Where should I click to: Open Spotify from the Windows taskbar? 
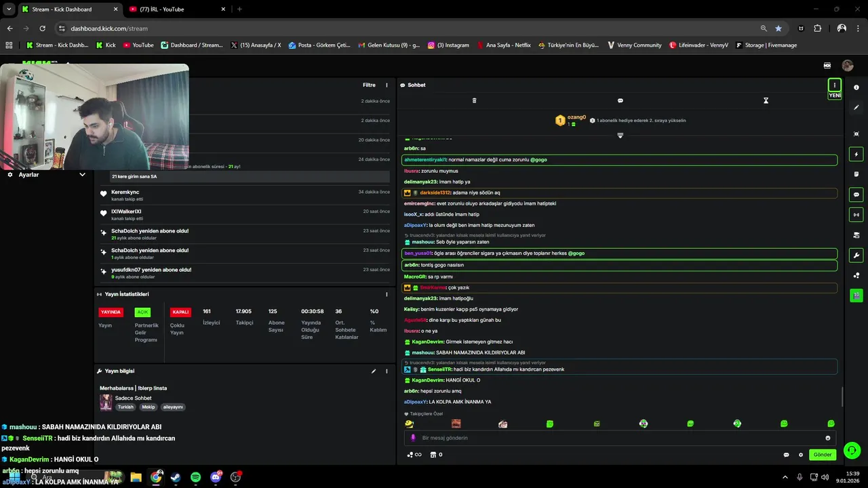[195, 477]
